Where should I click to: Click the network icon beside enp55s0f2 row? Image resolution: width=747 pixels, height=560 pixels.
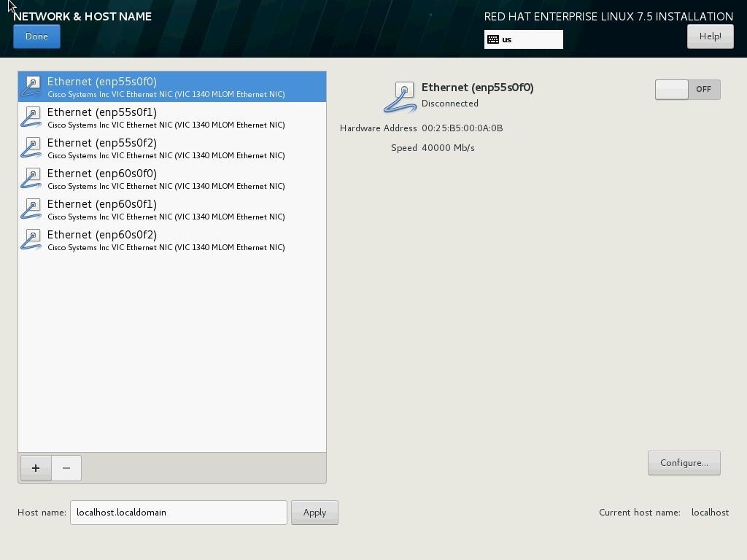click(31, 148)
